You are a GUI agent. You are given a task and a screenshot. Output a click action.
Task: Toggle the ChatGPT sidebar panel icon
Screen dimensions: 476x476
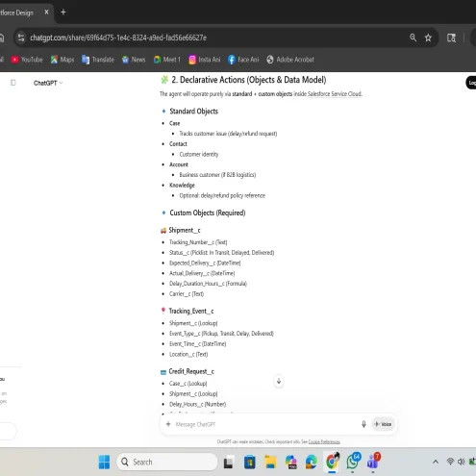[13, 83]
